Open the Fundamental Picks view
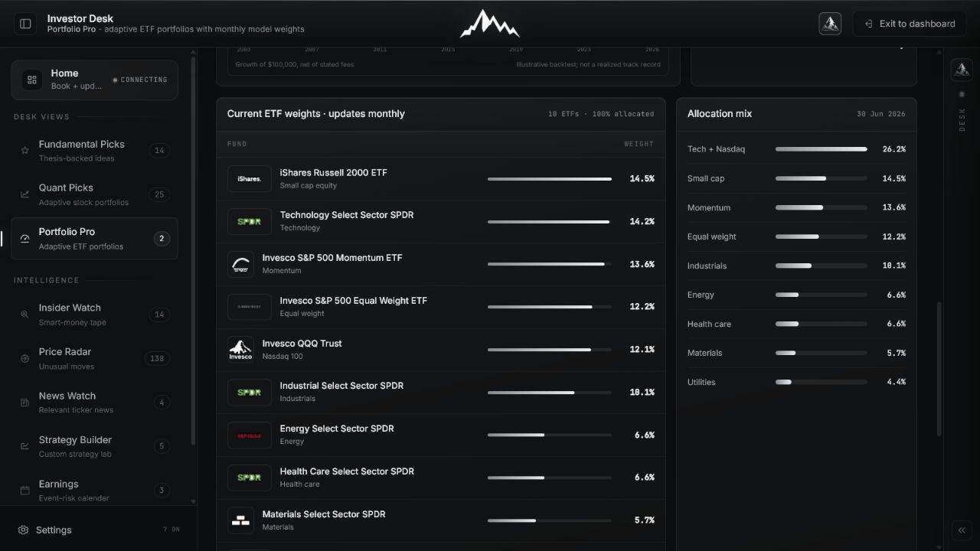The width and height of the screenshot is (980, 551). point(94,151)
